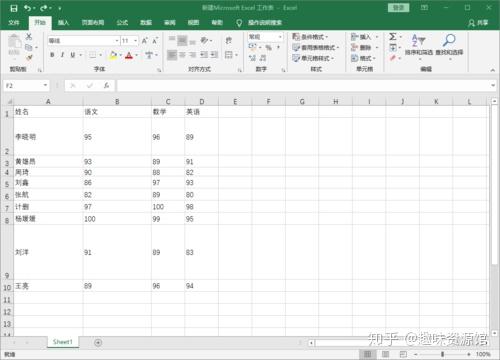Toggle Italic formatting
500x360 pixels.
pos(62,55)
